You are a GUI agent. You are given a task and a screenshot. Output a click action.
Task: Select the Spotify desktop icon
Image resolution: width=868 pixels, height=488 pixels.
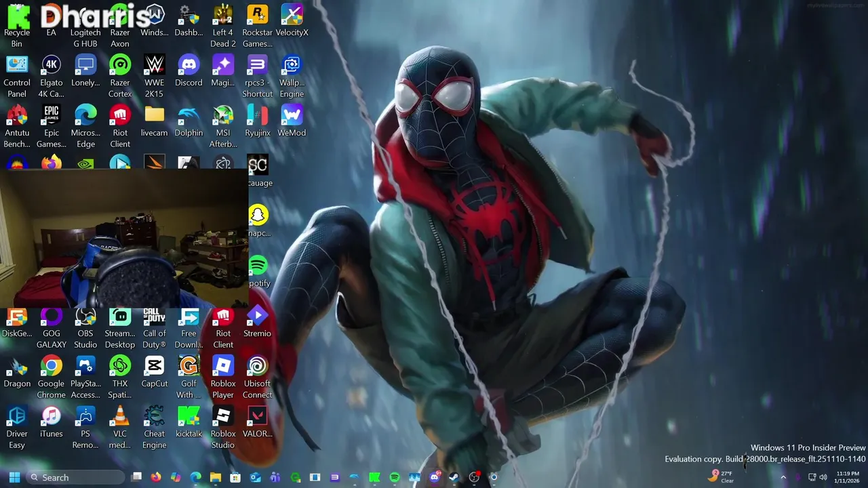[x=258, y=271]
